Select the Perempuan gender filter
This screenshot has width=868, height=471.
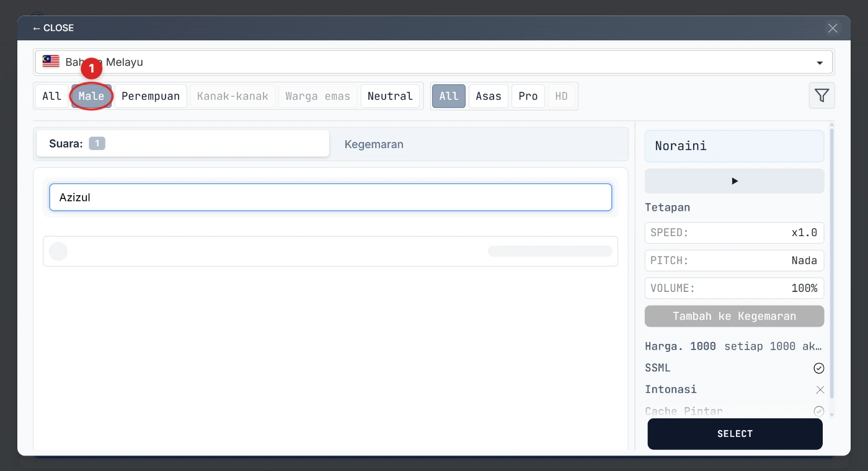click(x=151, y=96)
